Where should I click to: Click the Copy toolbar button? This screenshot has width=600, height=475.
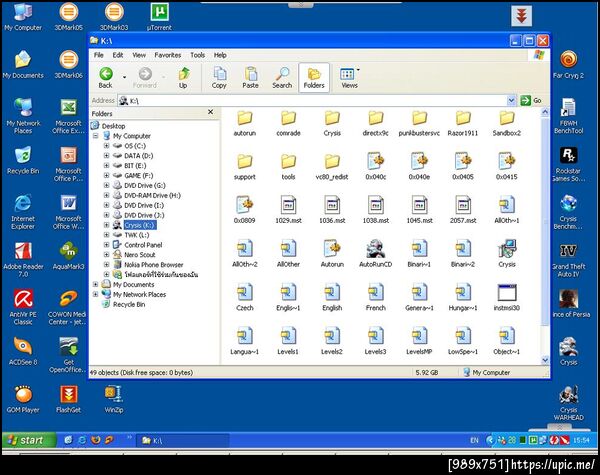[x=219, y=78]
